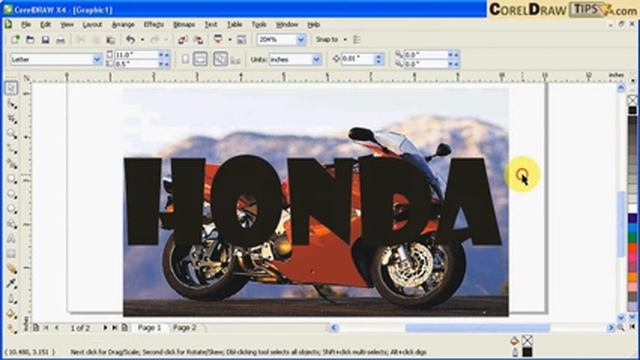The image size is (640, 360).
Task: Select the Table tool in the toolbox
Action: (x=11, y=253)
